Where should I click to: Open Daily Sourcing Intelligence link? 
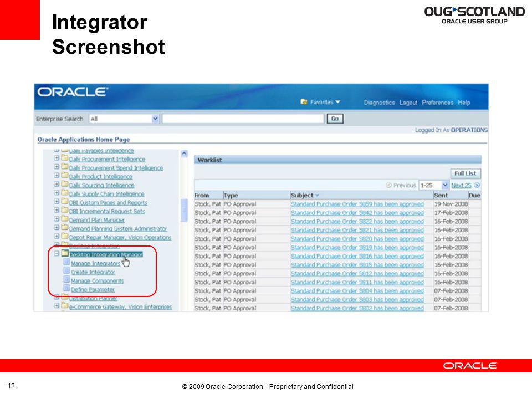coord(102,186)
